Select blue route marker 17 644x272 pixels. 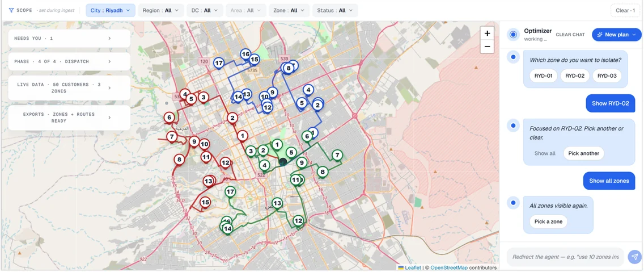[x=219, y=63]
